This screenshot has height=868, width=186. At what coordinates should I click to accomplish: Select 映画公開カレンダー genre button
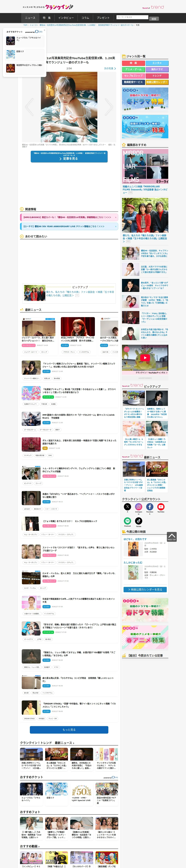pyautogui.click(x=157, y=82)
